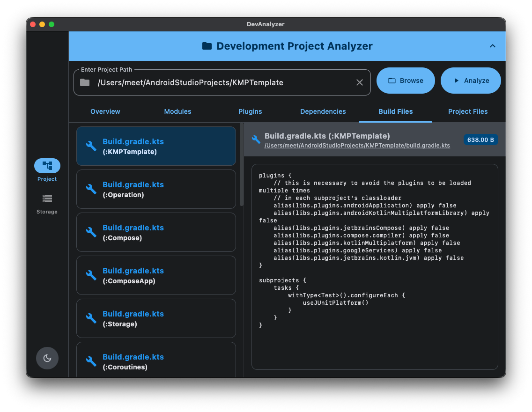The height and width of the screenshot is (412, 532).
Task: Switch to the Plugins tab
Action: coord(250,111)
